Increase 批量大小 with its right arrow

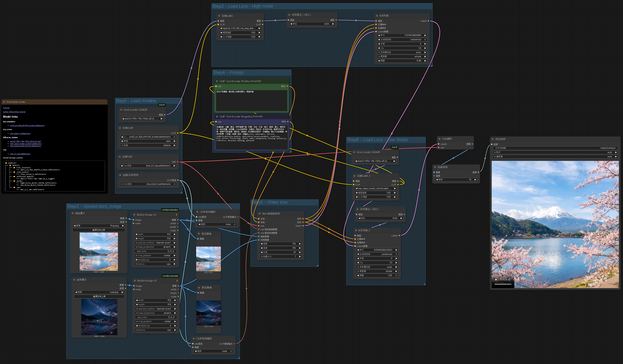click(x=300, y=257)
